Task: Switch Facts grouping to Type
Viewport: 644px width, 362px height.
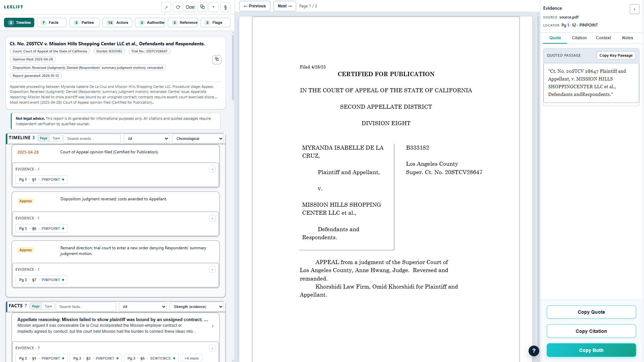Action: (x=48, y=306)
